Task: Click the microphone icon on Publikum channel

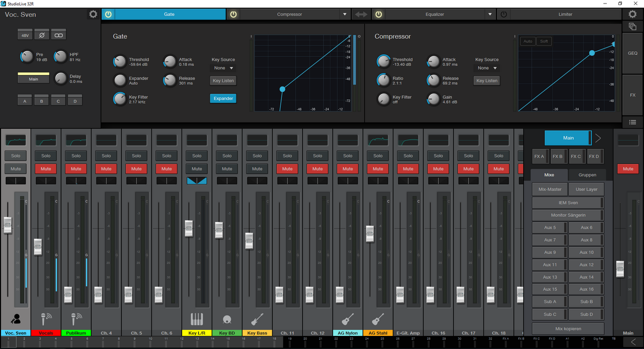Action: point(76,318)
